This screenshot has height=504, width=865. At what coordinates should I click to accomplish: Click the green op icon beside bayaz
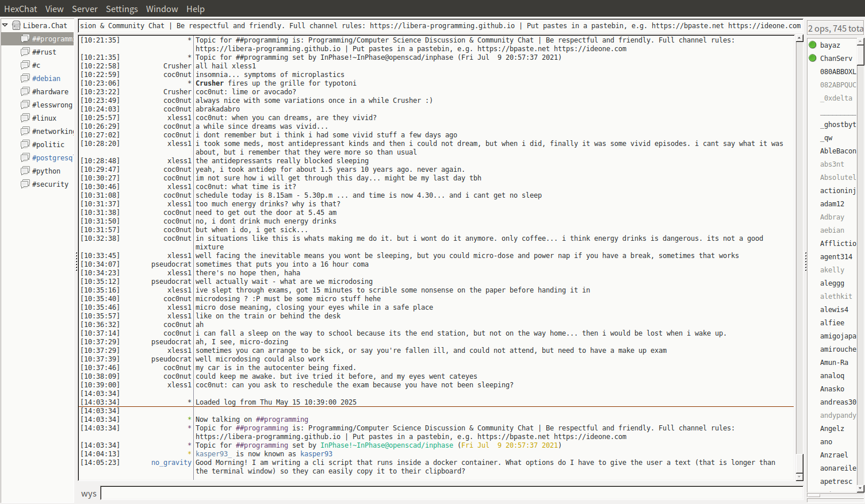tap(813, 45)
